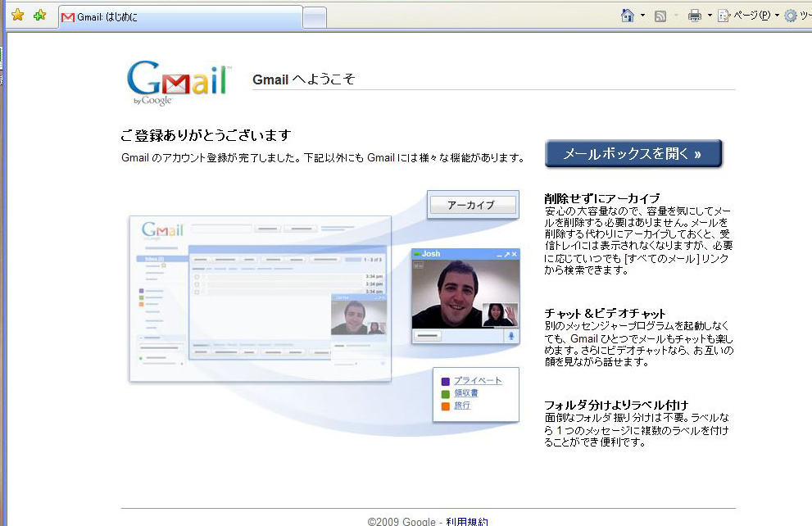Click the 'Gmail へようこそ' heading
The width and height of the screenshot is (812, 526).
[303, 79]
